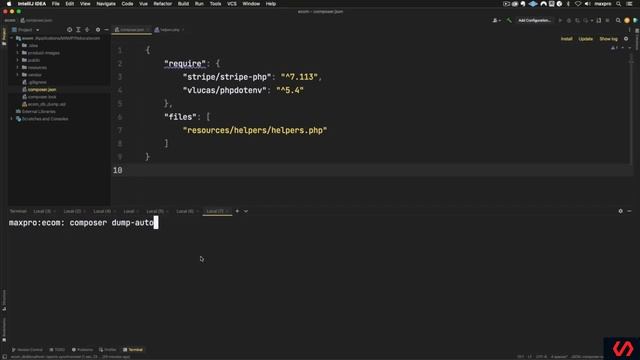Select composer.lock in project tree
The height and width of the screenshot is (360, 640).
click(x=42, y=97)
